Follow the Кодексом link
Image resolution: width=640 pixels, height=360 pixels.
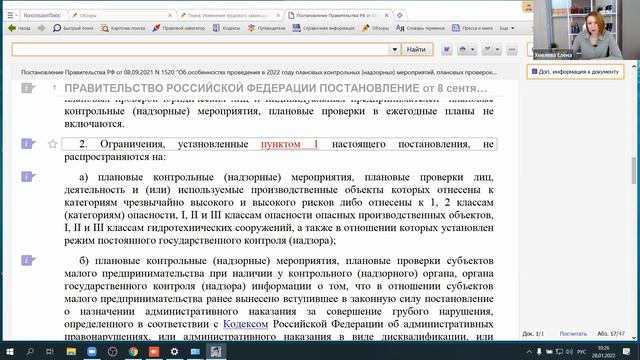click(x=245, y=324)
